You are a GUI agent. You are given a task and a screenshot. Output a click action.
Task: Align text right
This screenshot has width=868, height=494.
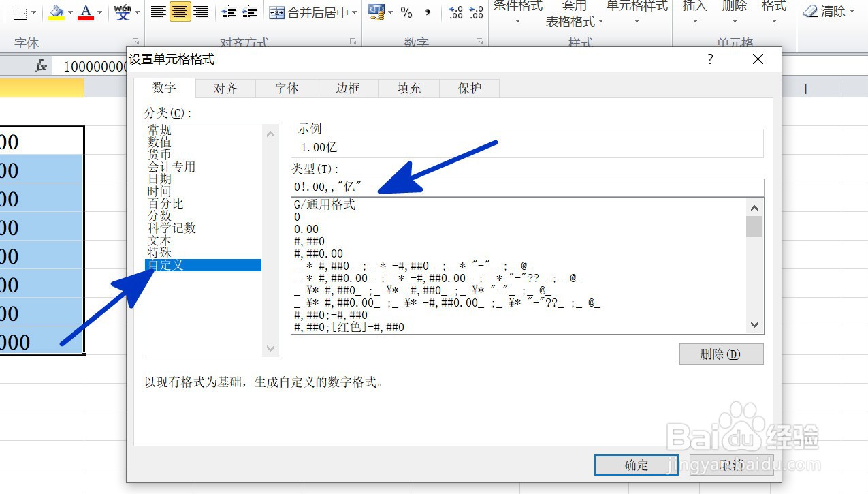pos(201,12)
